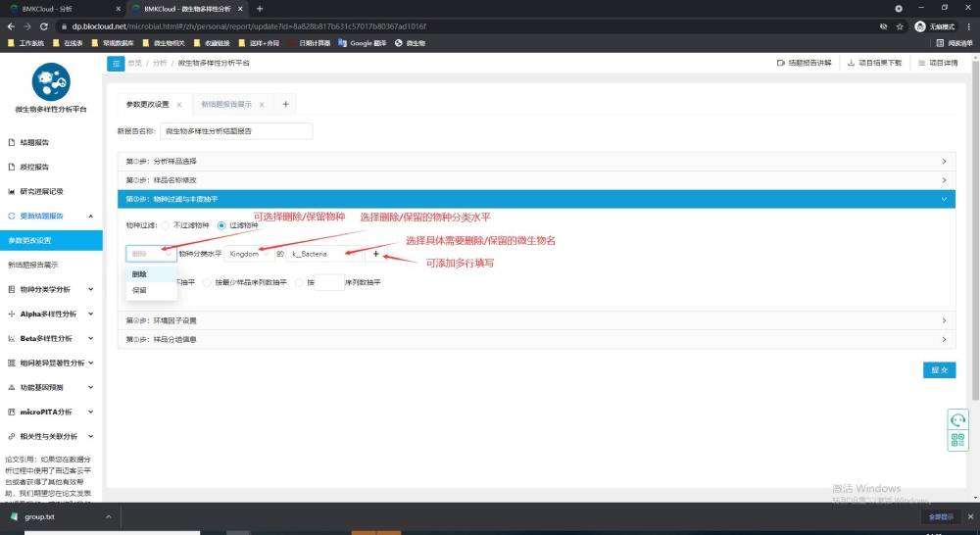Open the Kingdom taxonomy level dropdown
Image resolution: width=980 pixels, height=535 pixels.
[x=248, y=254]
